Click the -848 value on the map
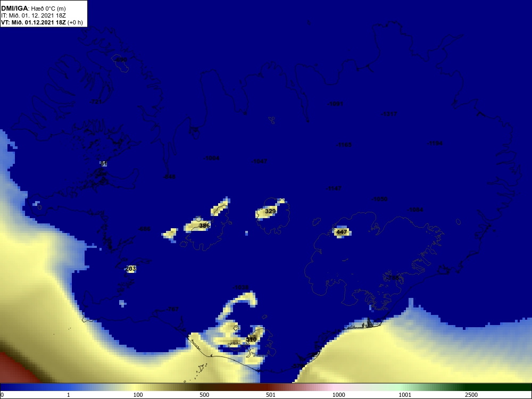 coord(169,177)
